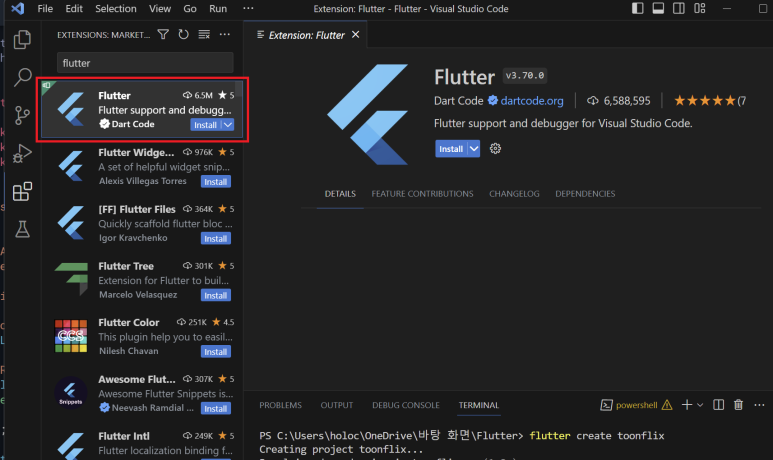Select the TERMINAL panel tab
This screenshot has width=773, height=460.
tap(479, 405)
